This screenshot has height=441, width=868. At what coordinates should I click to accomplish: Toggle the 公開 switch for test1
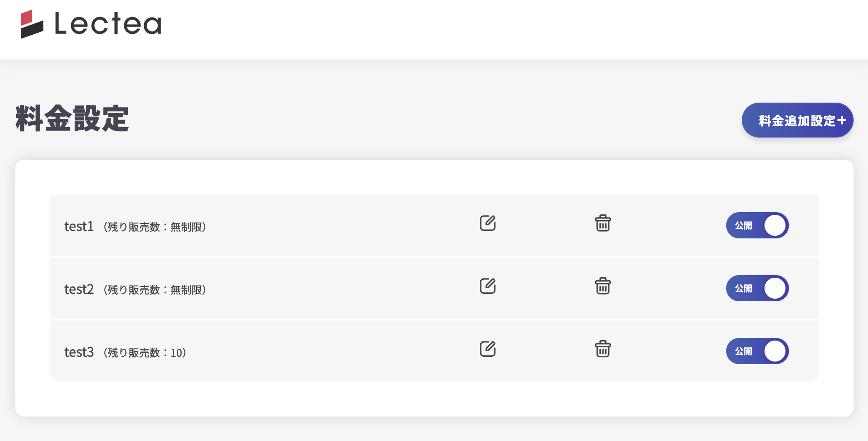(x=757, y=225)
